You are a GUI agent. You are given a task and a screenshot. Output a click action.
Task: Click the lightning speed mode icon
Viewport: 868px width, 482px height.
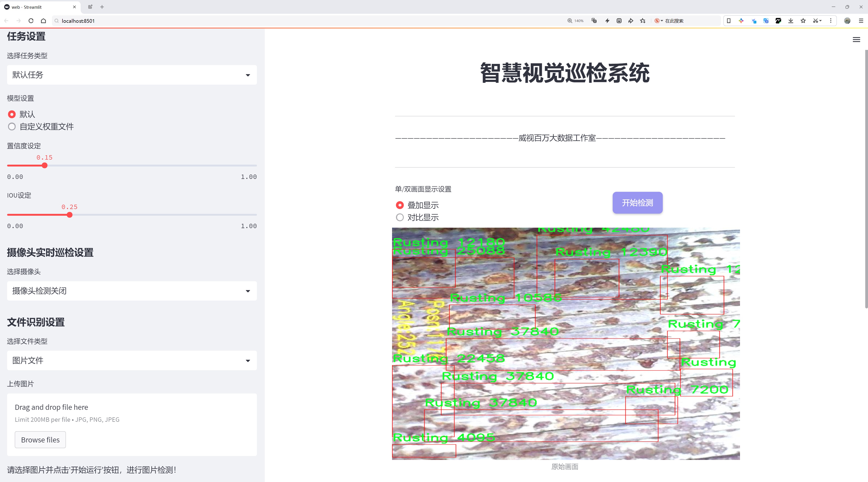click(607, 21)
